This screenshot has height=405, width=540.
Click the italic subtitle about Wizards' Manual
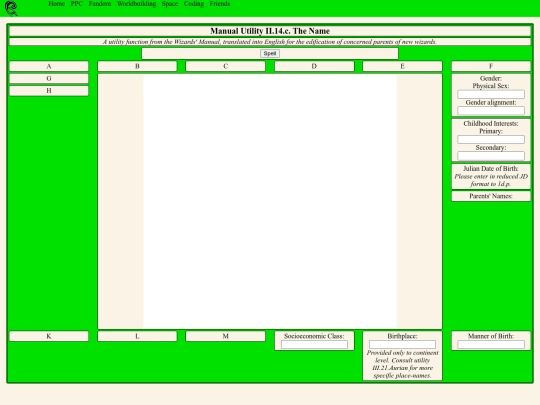270,42
